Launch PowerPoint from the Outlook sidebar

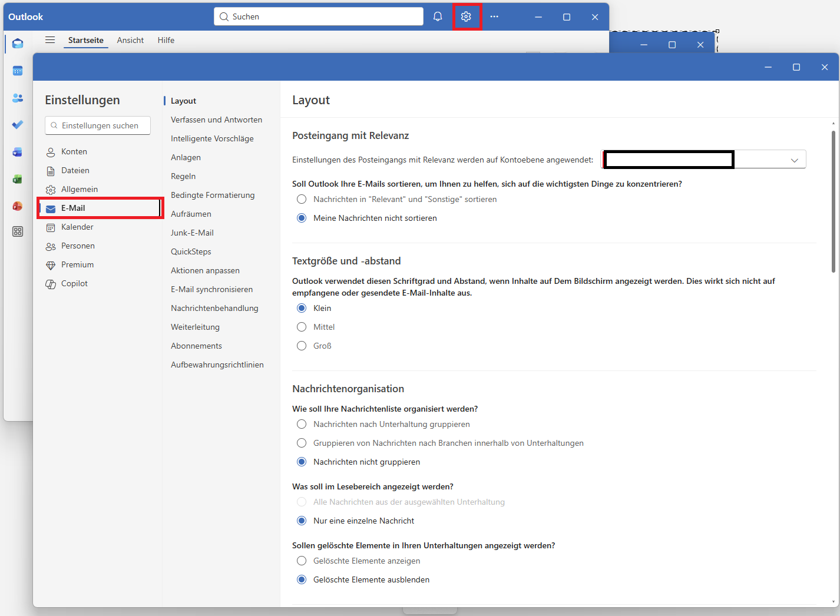pos(18,206)
